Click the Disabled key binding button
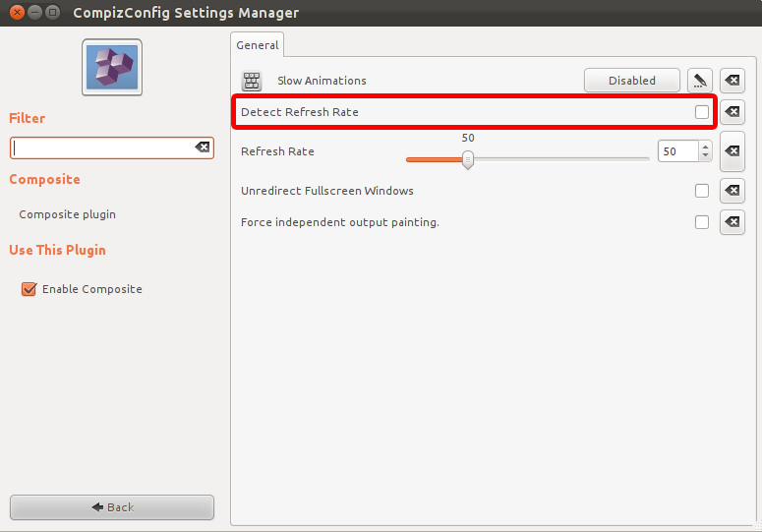The width and height of the screenshot is (762, 532). pos(632,81)
